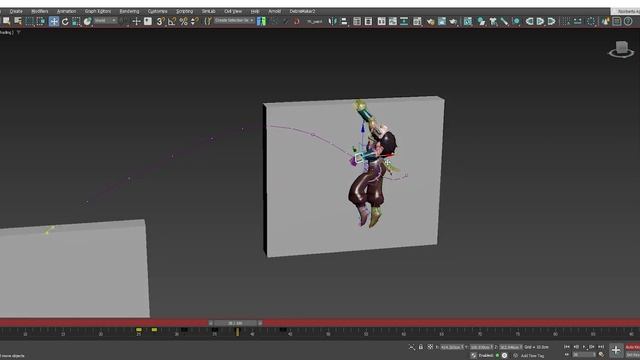Click the Isolate Selection toggle icon
This screenshot has height=360, width=640.
pyautogui.click(x=412, y=347)
